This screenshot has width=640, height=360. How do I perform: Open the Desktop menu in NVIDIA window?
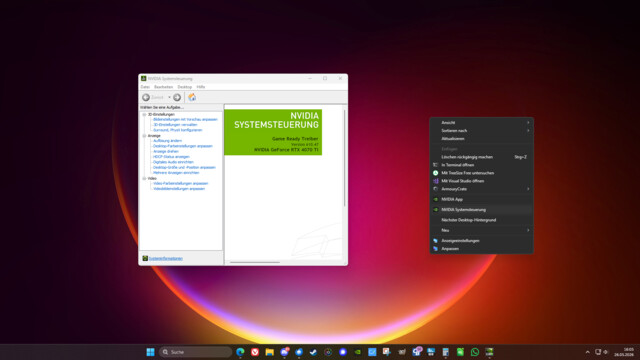click(x=184, y=87)
